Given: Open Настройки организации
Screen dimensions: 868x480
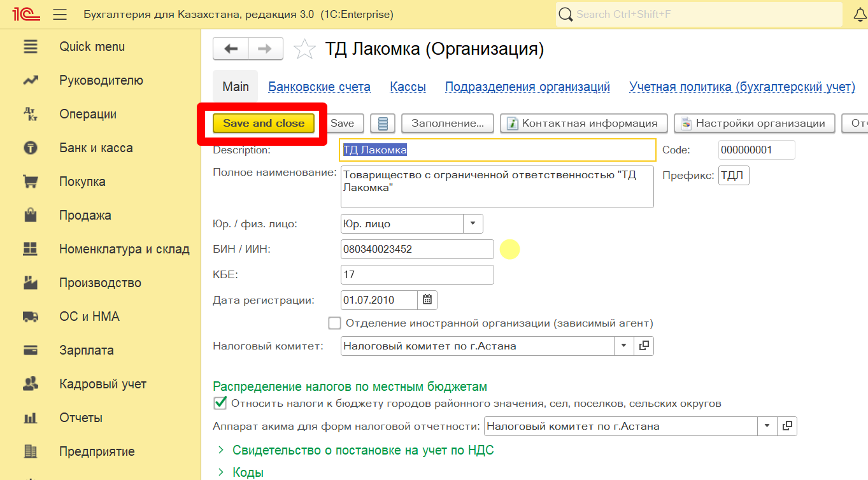Looking at the screenshot, I should (x=754, y=124).
